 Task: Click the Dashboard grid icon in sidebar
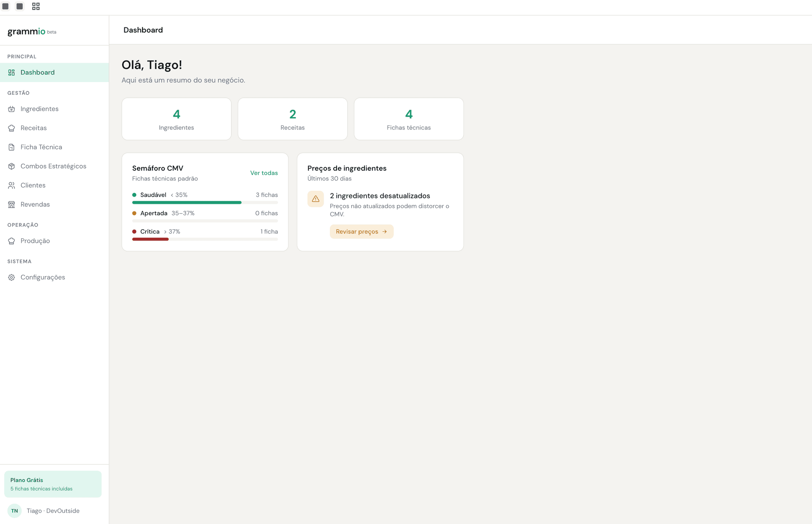(x=11, y=72)
